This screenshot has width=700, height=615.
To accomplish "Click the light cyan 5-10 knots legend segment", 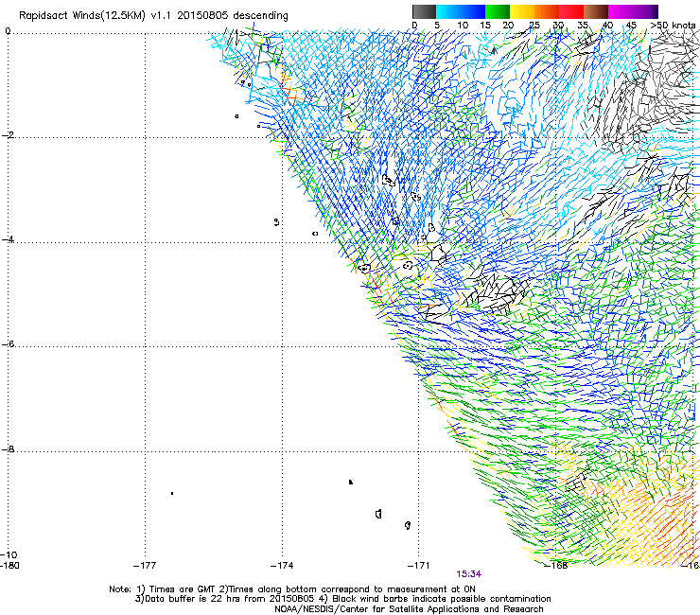I will [x=448, y=11].
